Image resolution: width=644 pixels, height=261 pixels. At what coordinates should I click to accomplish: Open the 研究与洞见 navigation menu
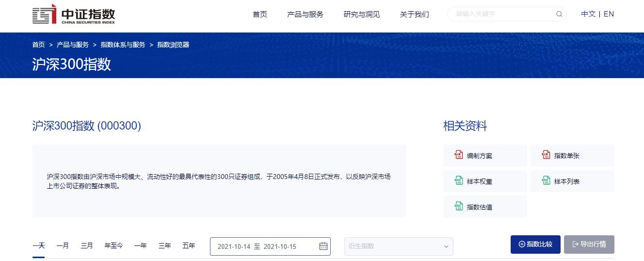pyautogui.click(x=362, y=14)
